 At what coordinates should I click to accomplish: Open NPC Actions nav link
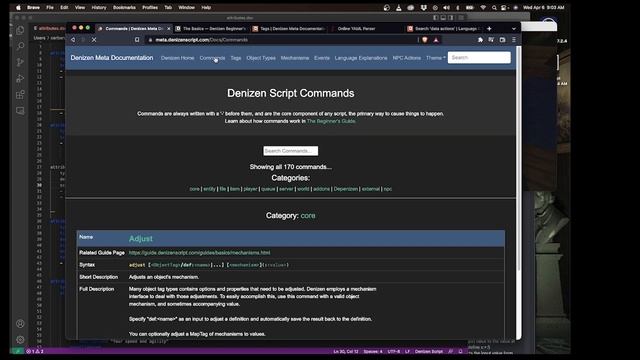407,58
